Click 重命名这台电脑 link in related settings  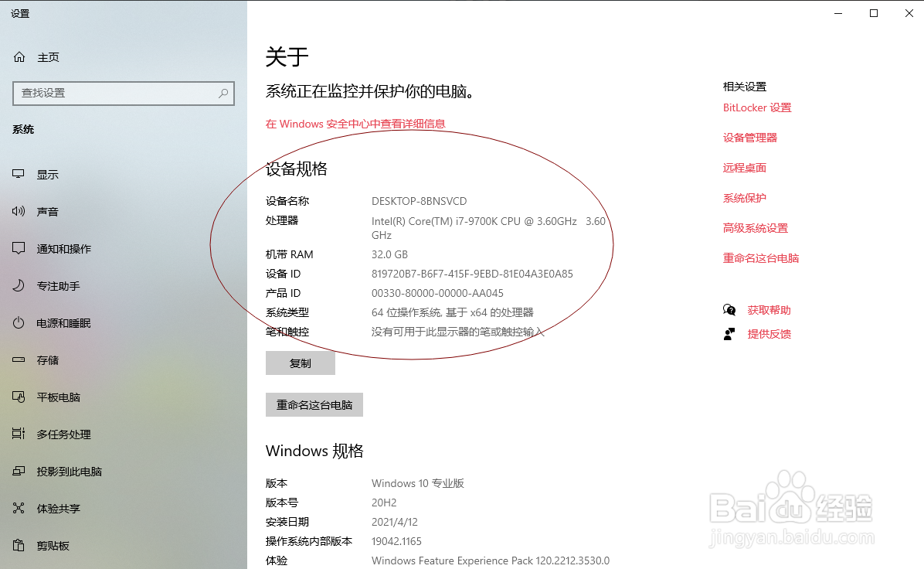tap(761, 258)
